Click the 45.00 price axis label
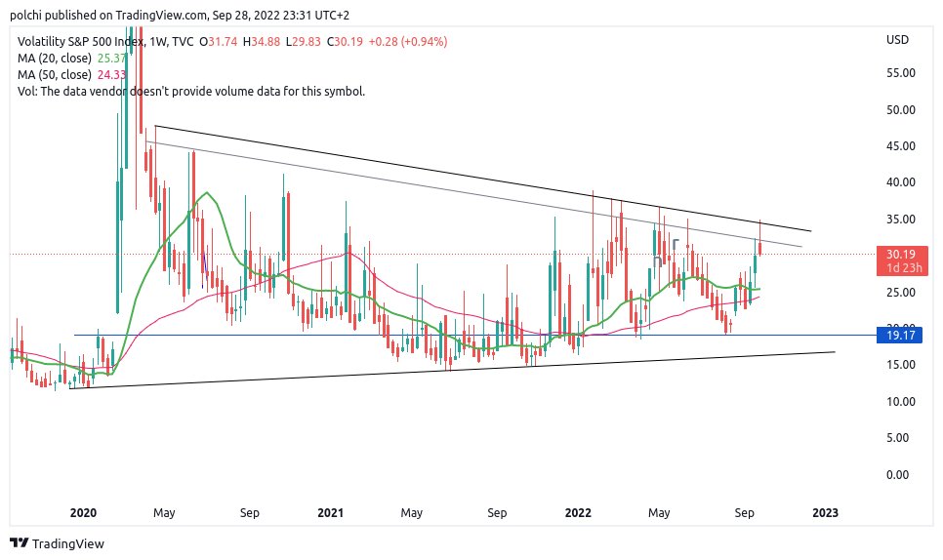This screenshot has width=943, height=560. pyautogui.click(x=901, y=146)
